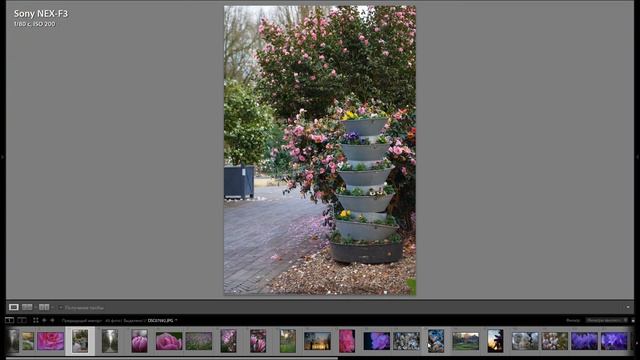This screenshot has width=640, height=360.
Task: Go back with the filmstrip left arrow
Action: pyautogui.click(x=44, y=320)
